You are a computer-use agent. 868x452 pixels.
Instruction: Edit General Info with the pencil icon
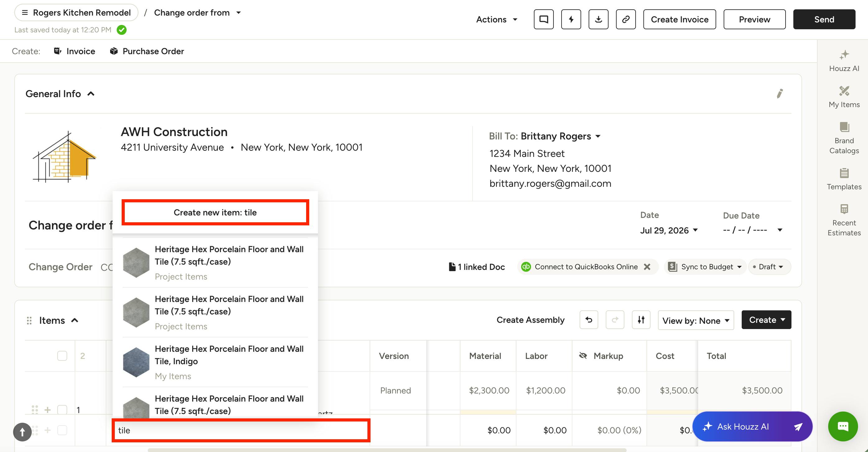780,93
